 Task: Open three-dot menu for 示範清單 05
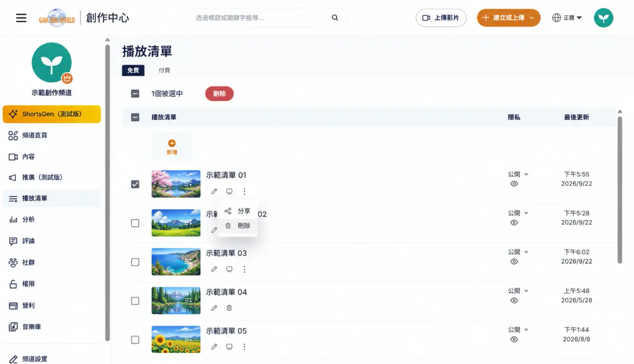244,347
